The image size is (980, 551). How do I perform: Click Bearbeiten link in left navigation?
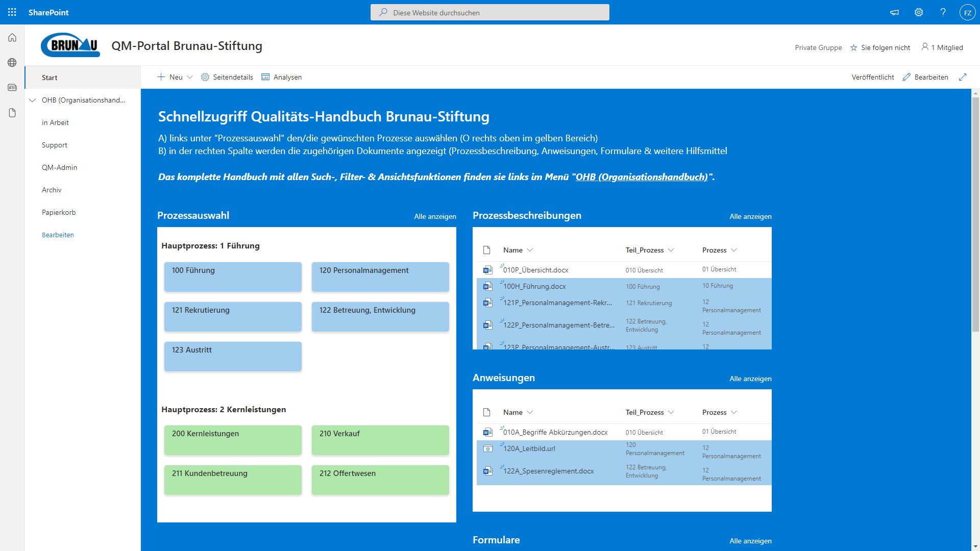pos(58,235)
